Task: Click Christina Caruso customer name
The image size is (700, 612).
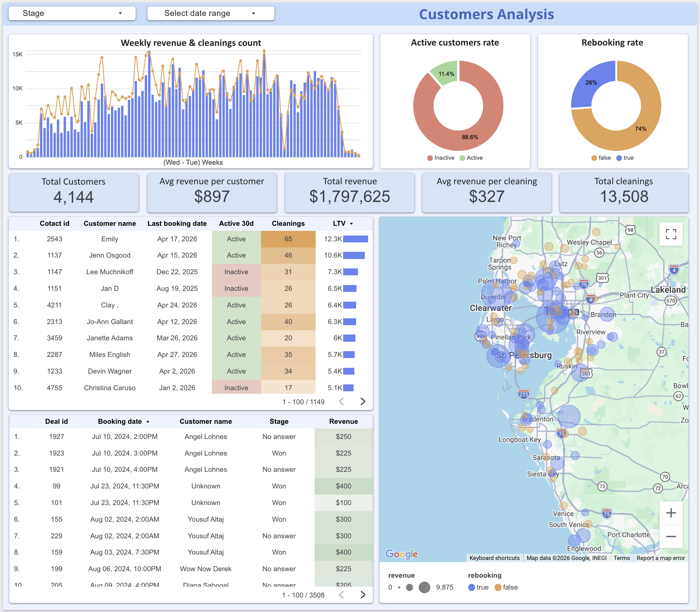Action: coord(110,388)
